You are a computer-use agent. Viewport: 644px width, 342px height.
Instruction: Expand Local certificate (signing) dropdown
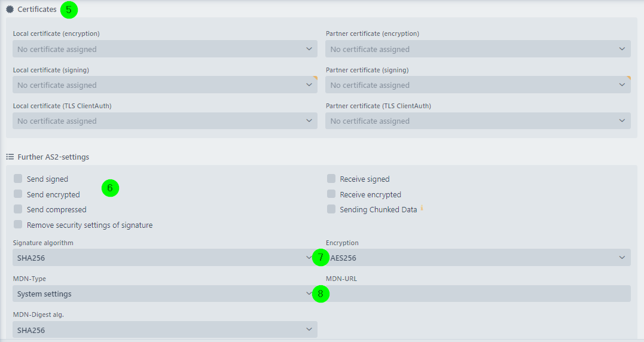[164, 85]
